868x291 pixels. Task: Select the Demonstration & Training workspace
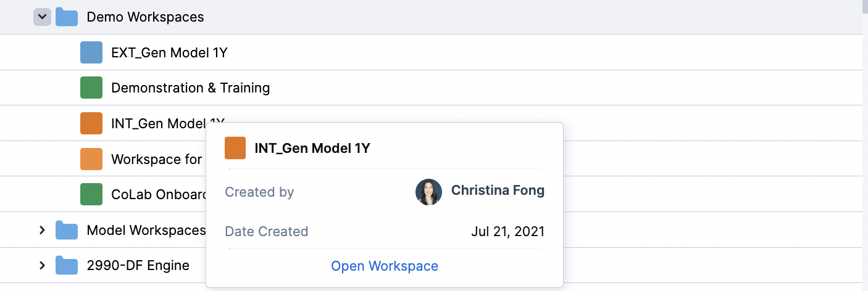(x=190, y=88)
